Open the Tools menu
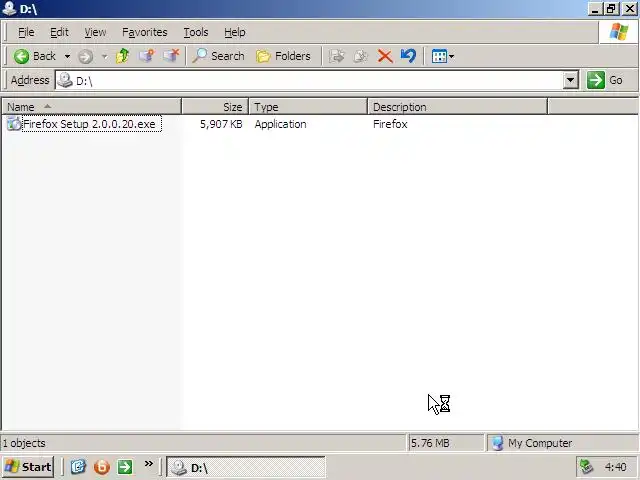This screenshot has height=480, width=640. click(x=196, y=32)
